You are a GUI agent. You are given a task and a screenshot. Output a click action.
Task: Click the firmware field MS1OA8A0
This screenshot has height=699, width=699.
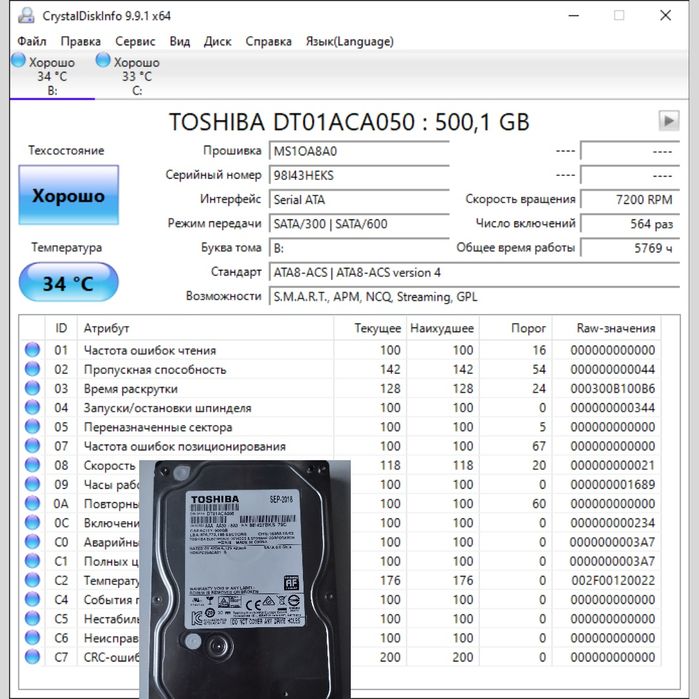[x=359, y=151]
